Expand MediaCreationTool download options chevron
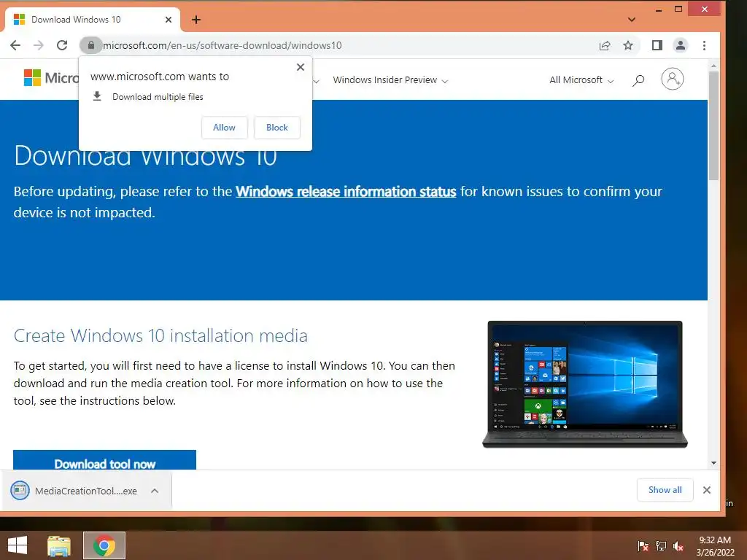747x560 pixels. (155, 491)
